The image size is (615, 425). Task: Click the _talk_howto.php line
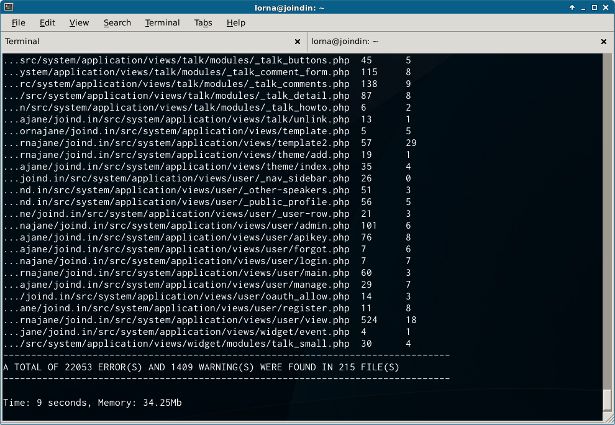click(207, 107)
